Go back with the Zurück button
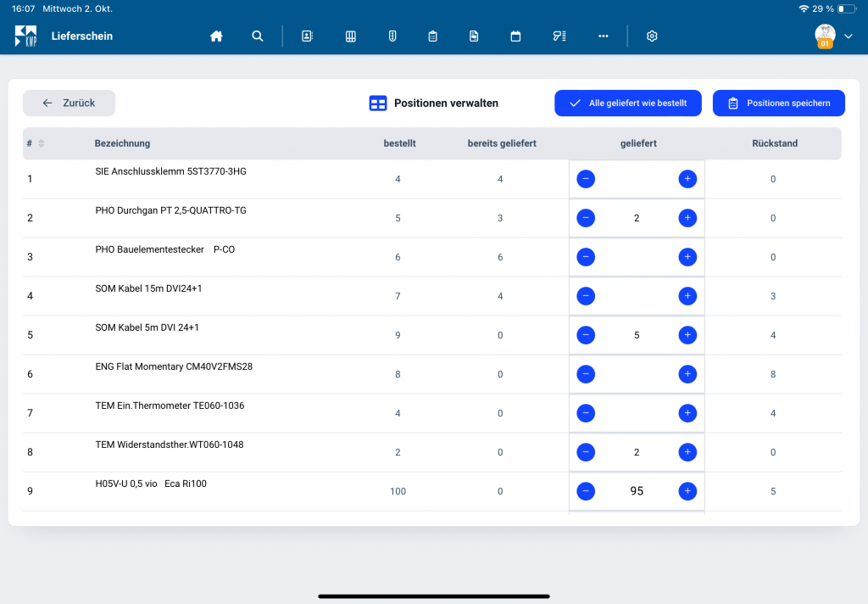This screenshot has width=868, height=604. [70, 103]
